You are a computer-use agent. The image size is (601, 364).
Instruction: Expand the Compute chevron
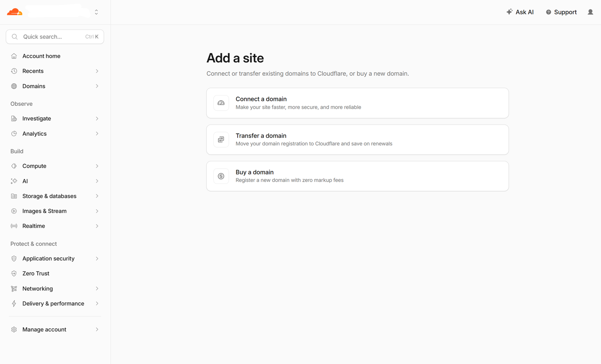click(97, 166)
